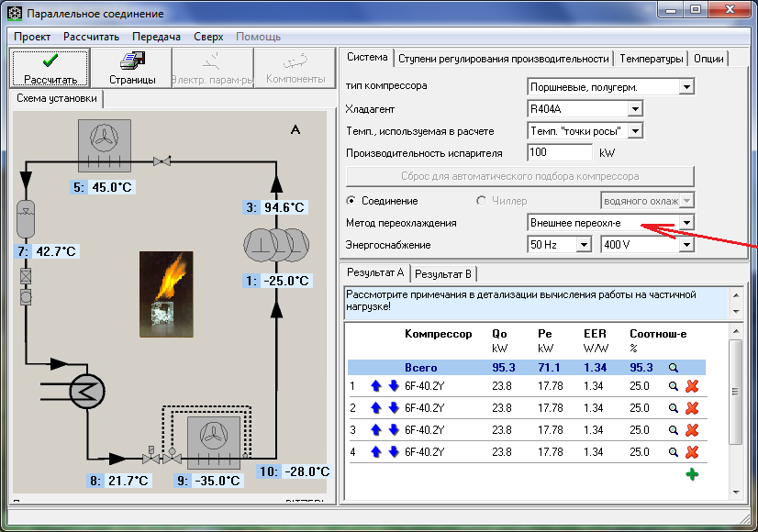Image resolution: width=758 pixels, height=532 pixels.
Task: Open the Помощь menu
Action: tap(258, 37)
